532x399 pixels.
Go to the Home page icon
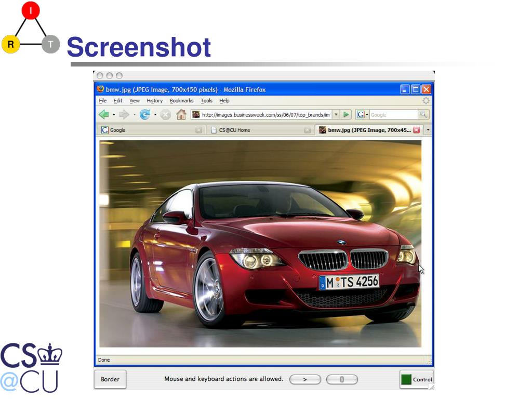[181, 115]
